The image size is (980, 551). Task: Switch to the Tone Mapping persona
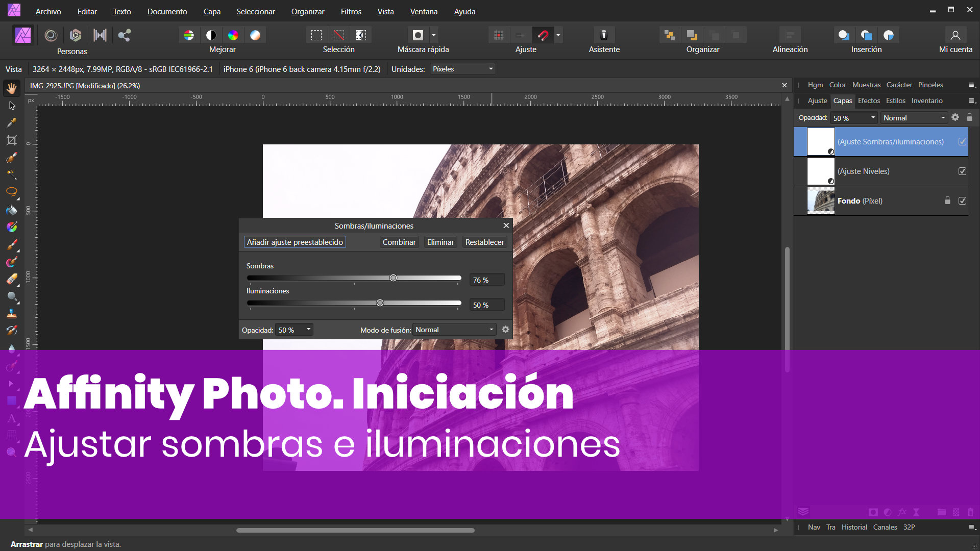tap(100, 35)
